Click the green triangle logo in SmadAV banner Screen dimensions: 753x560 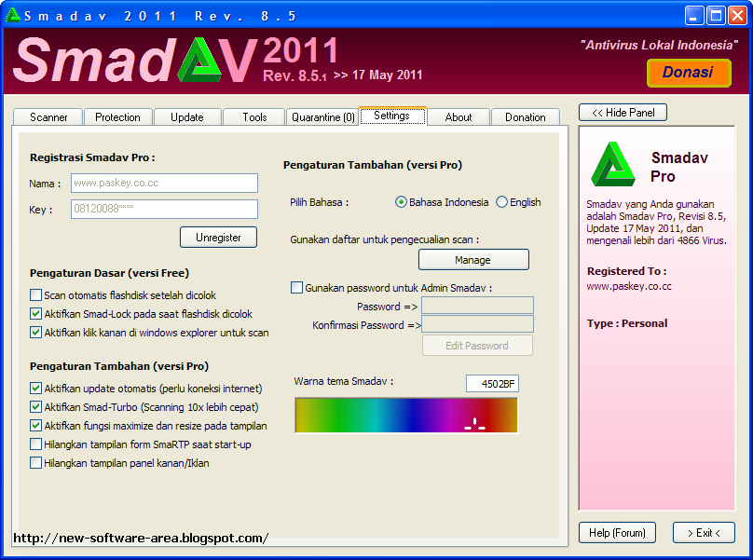coord(199,60)
